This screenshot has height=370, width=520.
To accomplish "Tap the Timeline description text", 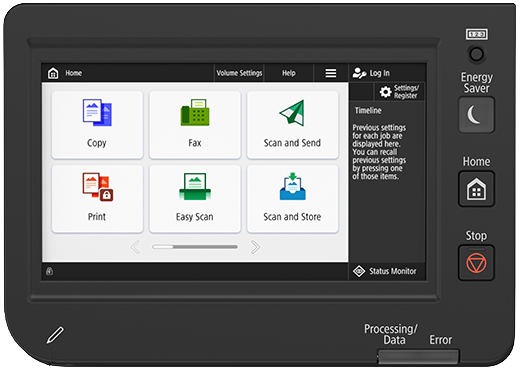I will point(379,152).
